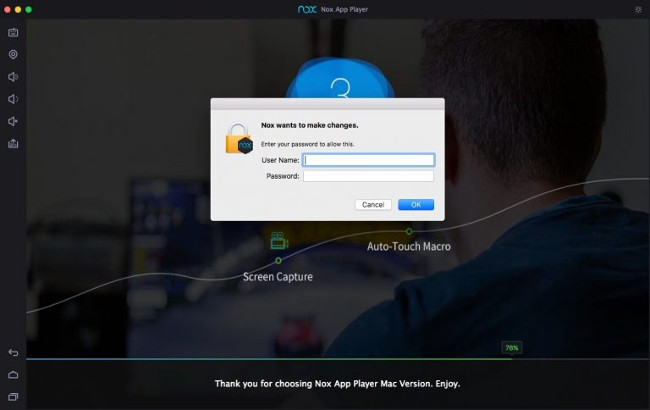
Task: Click the screenshot icon in the sidebar
Action: (13, 32)
